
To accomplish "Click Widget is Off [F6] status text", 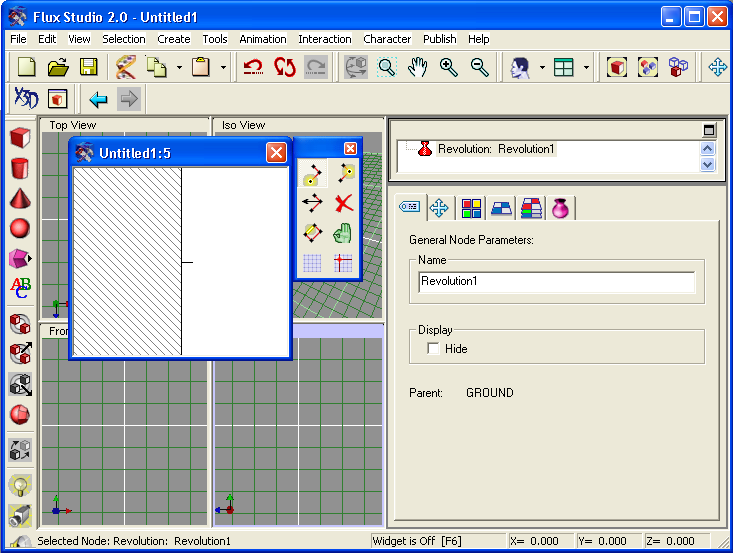I will click(x=417, y=541).
